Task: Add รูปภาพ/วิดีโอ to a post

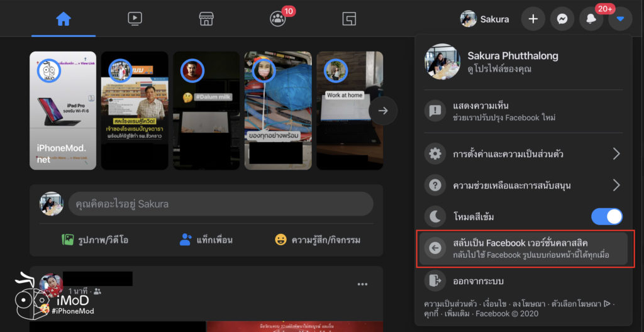Action: pyautogui.click(x=96, y=240)
